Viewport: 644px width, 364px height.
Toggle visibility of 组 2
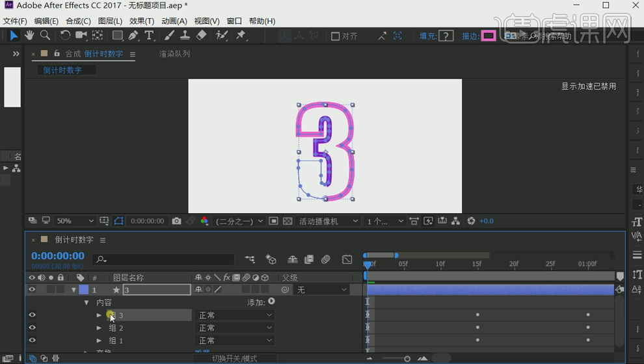pyautogui.click(x=32, y=328)
